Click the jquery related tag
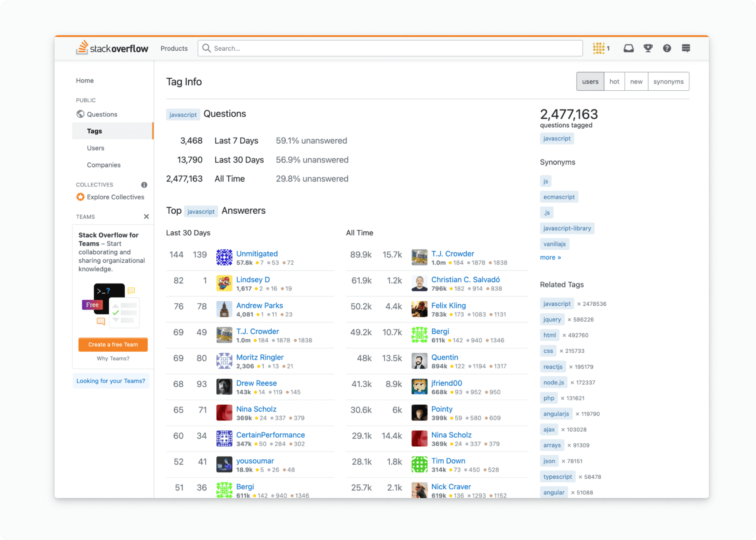 pos(552,320)
